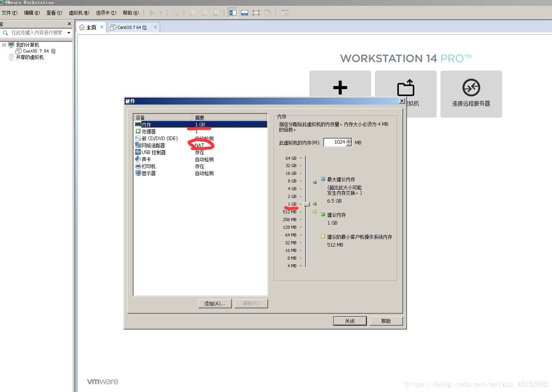Click the memory size input field
This screenshot has width=552, height=392.
(334, 142)
